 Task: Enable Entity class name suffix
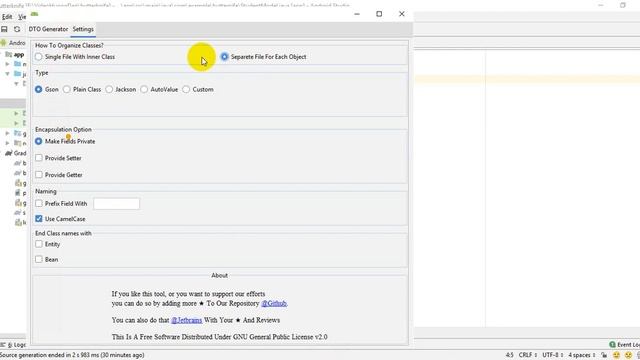point(39,244)
